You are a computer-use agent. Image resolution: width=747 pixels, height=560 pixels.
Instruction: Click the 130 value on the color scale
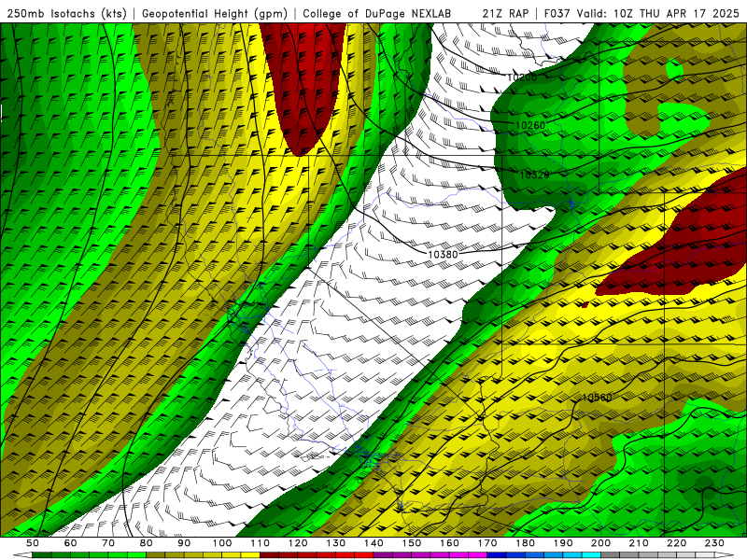point(336,543)
